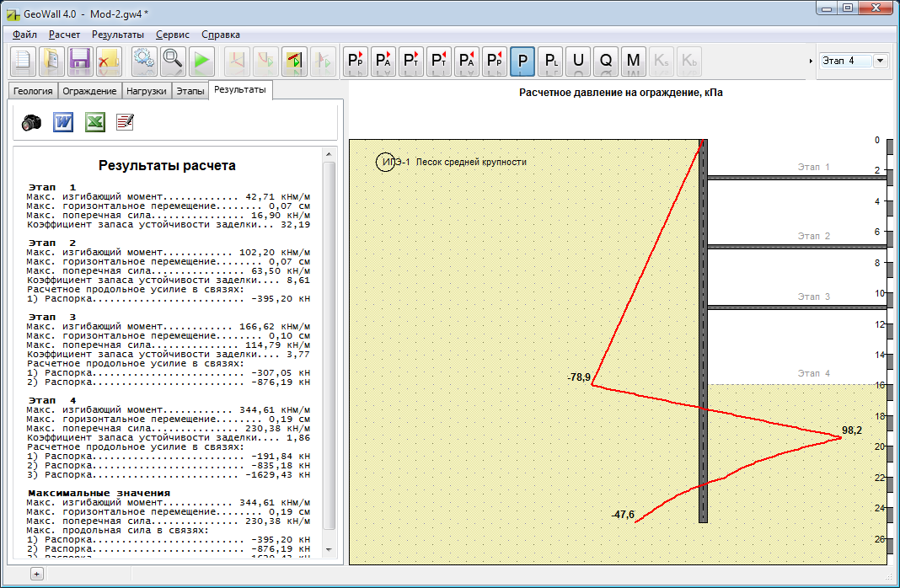Screen dimensions: 900x588
Task: Switch to the Нагрузки tab
Action: [147, 91]
